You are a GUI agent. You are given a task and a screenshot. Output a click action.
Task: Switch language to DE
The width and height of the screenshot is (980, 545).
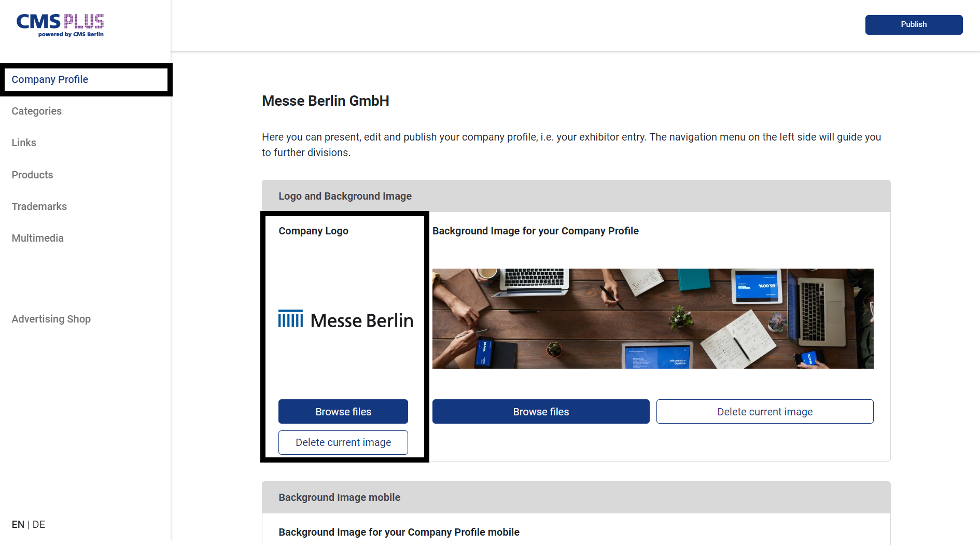pyautogui.click(x=39, y=524)
